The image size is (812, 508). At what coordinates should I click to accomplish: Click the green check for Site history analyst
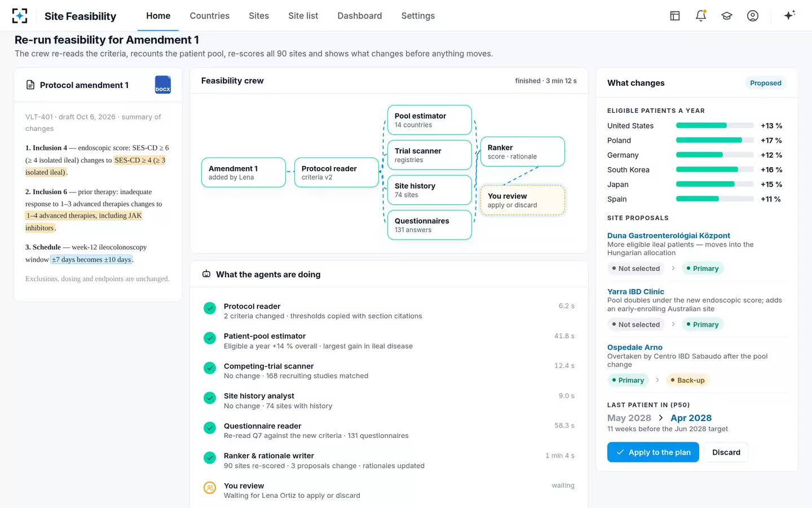(x=210, y=398)
